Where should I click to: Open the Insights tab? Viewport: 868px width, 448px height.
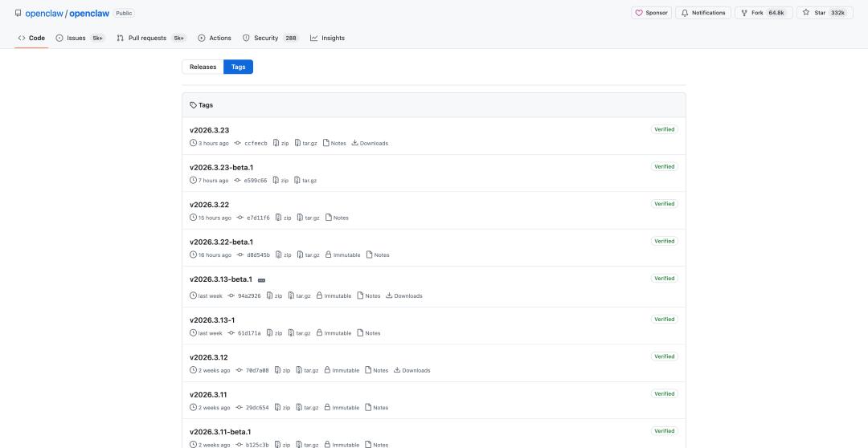327,39
